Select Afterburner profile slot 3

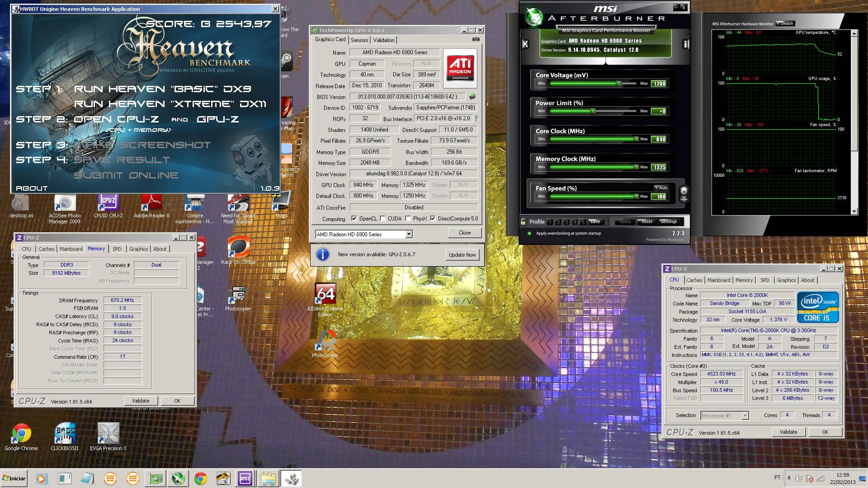point(566,222)
